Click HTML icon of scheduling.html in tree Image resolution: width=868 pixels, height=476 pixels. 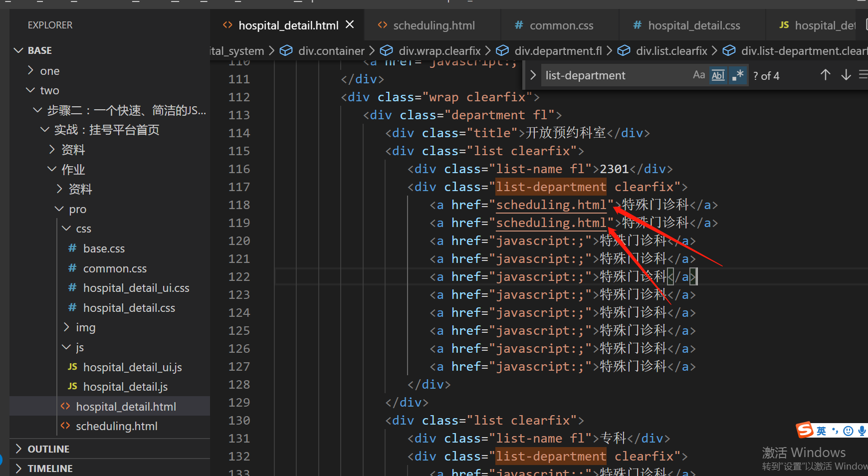[x=65, y=426]
